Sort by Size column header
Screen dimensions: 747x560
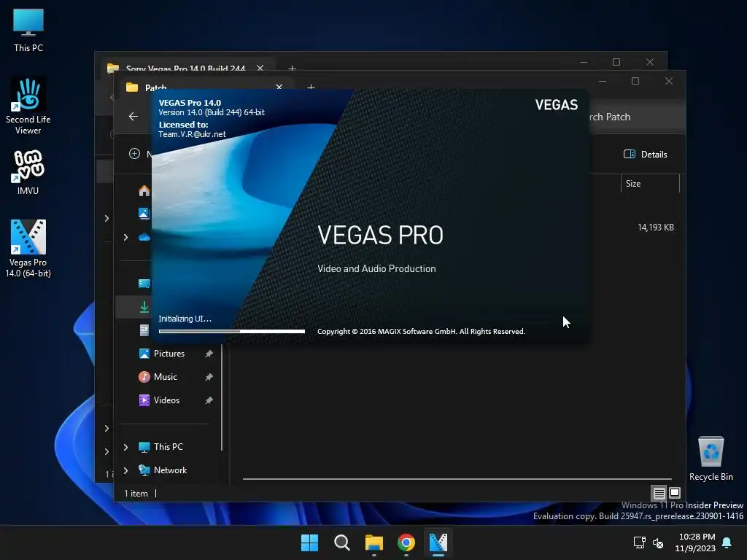pos(650,183)
